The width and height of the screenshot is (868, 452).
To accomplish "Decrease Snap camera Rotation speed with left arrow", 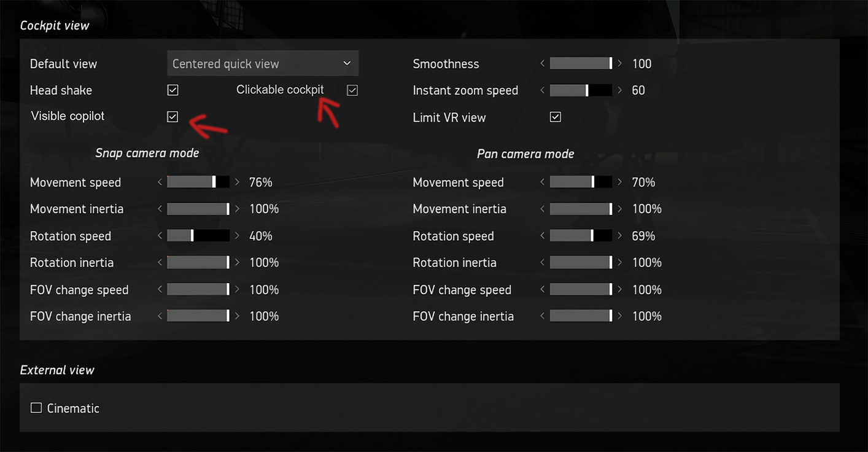I will [x=160, y=236].
